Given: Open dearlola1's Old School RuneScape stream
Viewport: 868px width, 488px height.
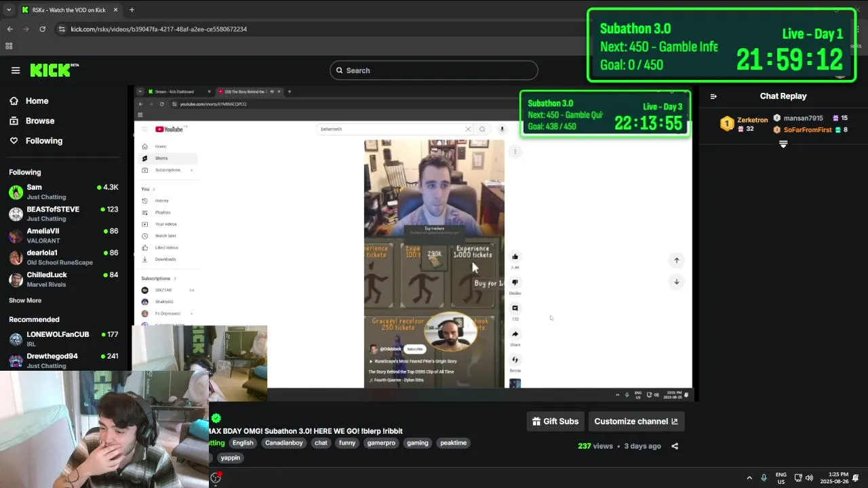Looking at the screenshot, I should pos(64,257).
